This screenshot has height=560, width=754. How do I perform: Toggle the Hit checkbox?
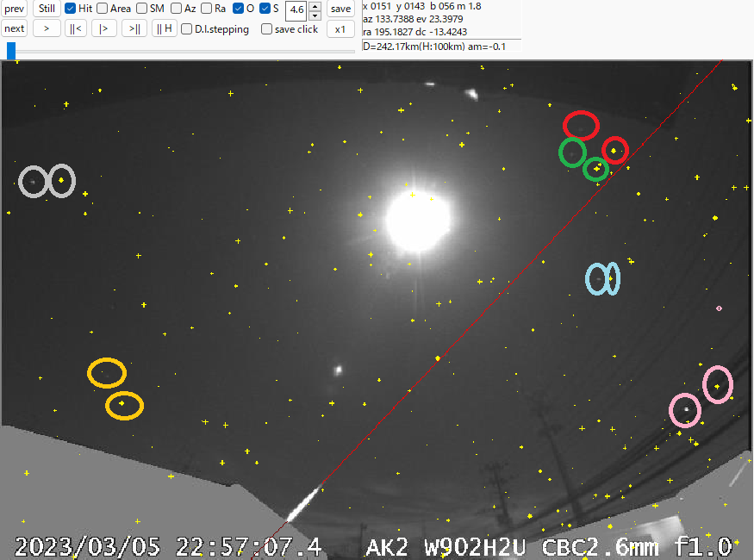(71, 9)
